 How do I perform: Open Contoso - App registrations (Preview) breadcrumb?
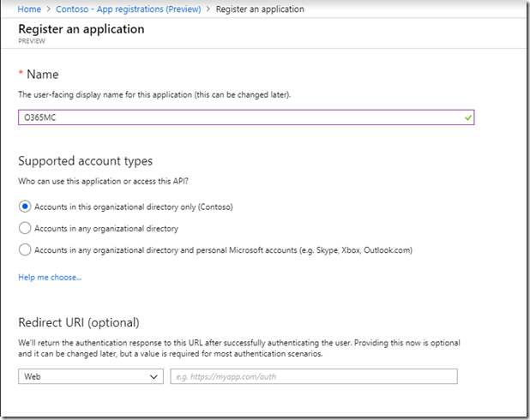[128, 9]
